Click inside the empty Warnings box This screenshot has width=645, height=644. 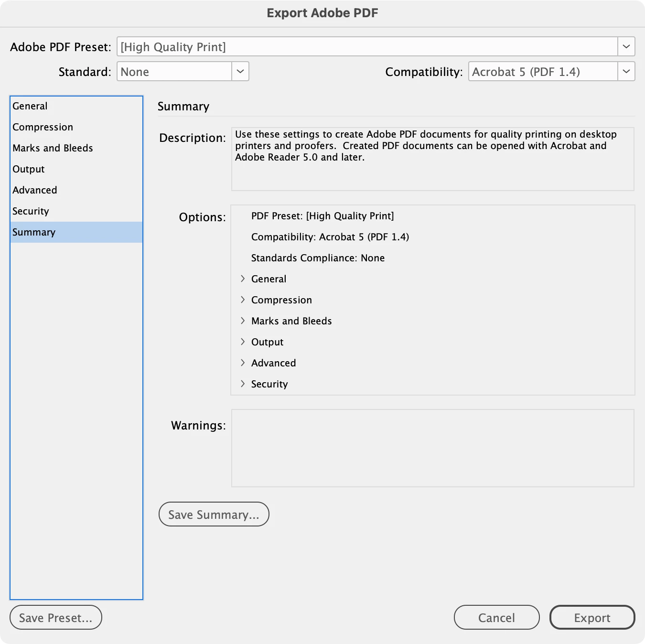[x=433, y=448]
